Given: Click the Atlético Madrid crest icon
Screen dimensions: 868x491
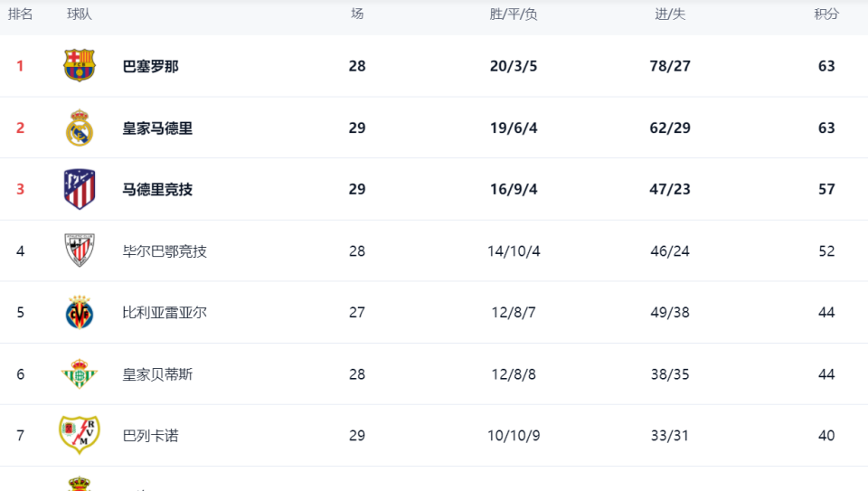Looking at the screenshot, I should point(80,189).
